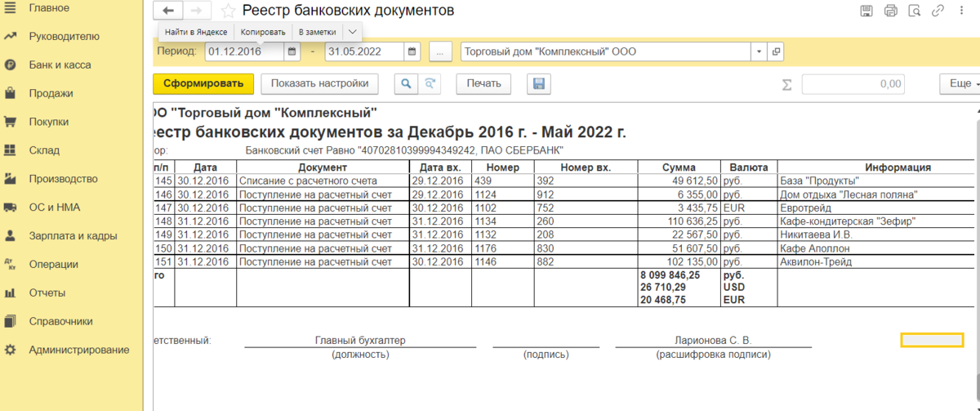
Task: Click the Отчеты bar chart icon
Action: 11,293
